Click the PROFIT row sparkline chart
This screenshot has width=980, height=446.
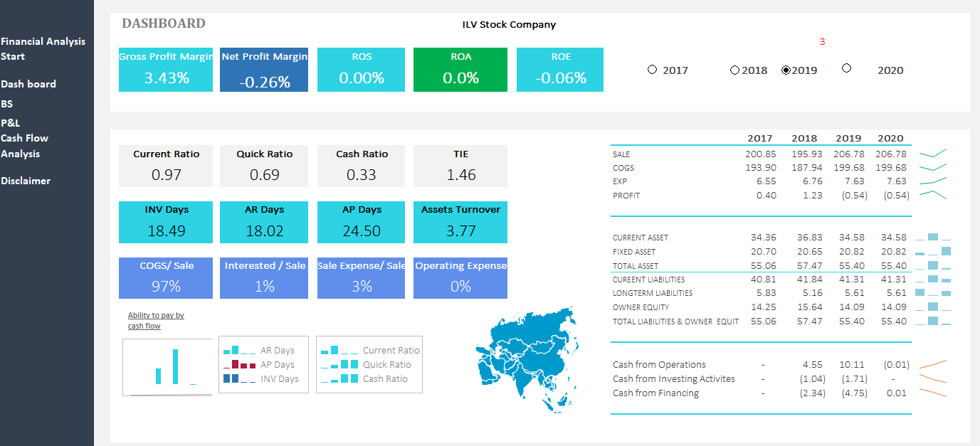pos(933,195)
